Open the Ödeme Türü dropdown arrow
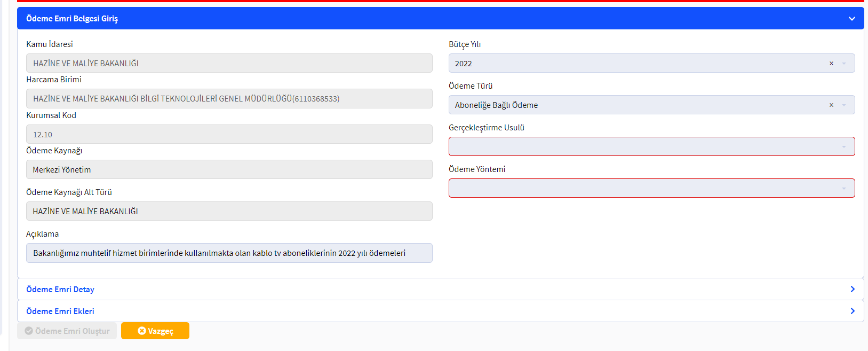868x351 pixels. [x=844, y=105]
